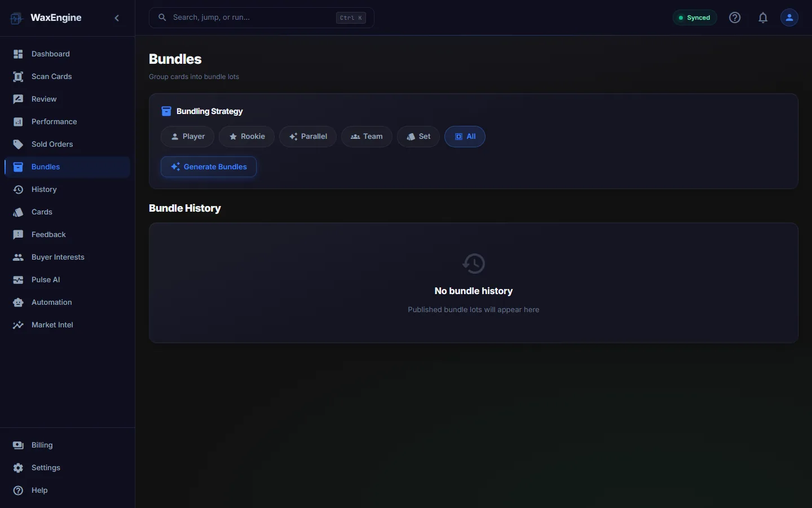Image resolution: width=812 pixels, height=508 pixels.
Task: Open notifications bell
Action: click(763, 17)
